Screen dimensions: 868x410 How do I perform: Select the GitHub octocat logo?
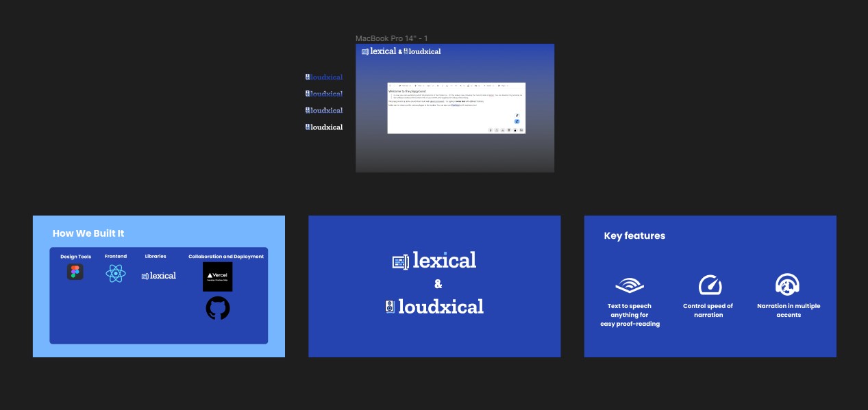pos(218,308)
